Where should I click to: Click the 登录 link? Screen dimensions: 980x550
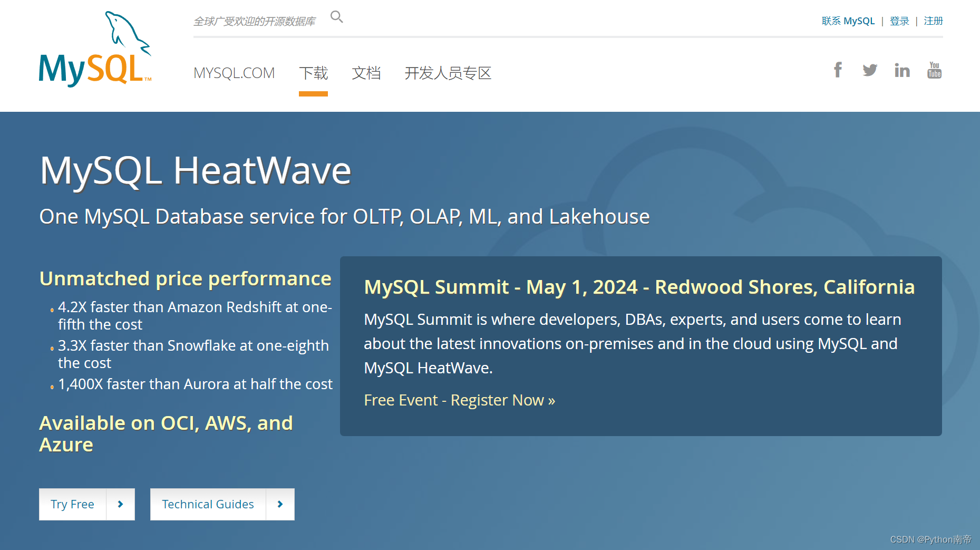899,21
